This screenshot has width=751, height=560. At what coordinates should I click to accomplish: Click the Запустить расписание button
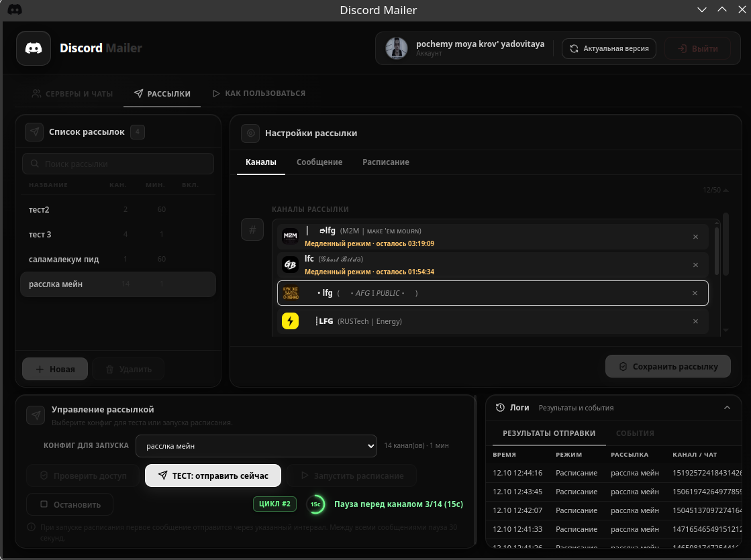pos(352,475)
